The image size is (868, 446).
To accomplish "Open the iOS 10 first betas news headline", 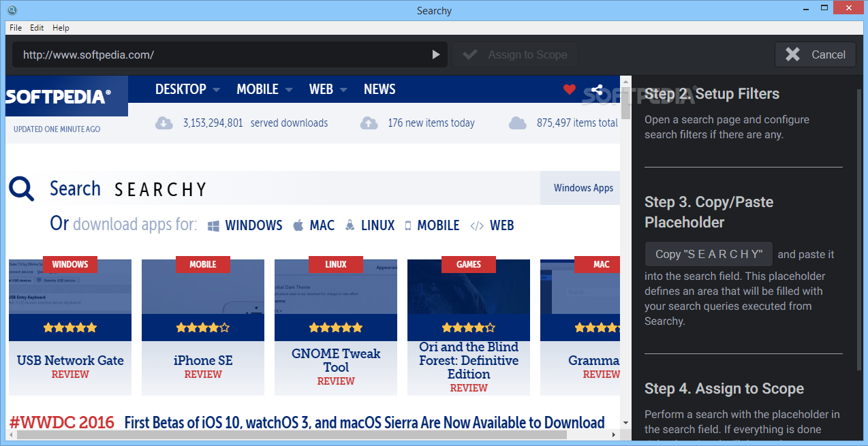I will click(x=364, y=423).
